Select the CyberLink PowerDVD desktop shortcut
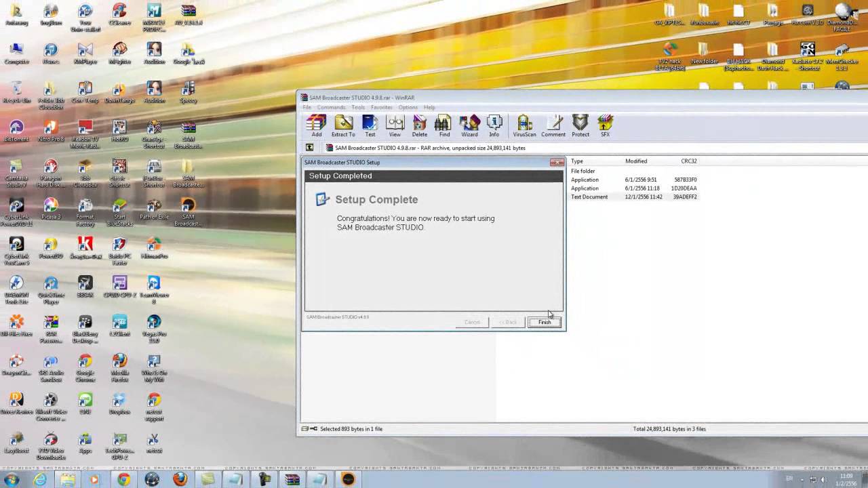 coord(16,213)
